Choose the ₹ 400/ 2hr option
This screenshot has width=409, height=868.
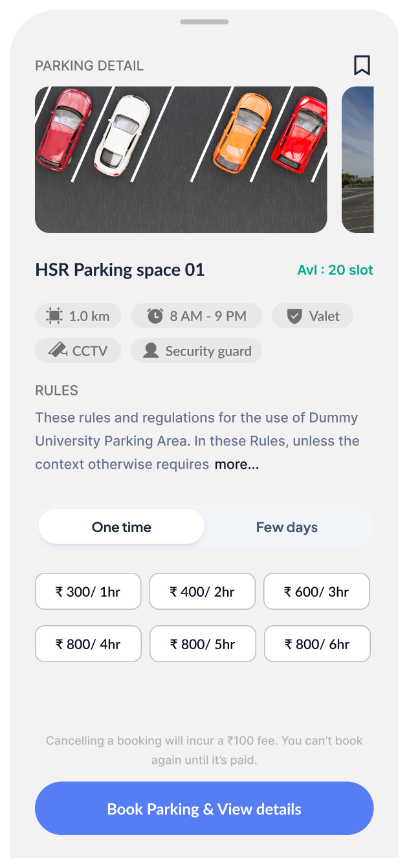coord(203,592)
